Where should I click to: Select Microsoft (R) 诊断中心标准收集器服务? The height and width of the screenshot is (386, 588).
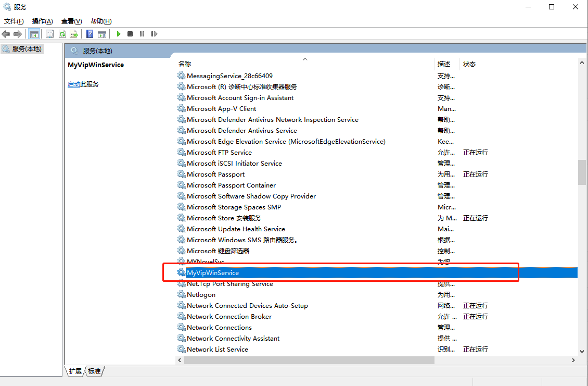[x=377, y=87]
